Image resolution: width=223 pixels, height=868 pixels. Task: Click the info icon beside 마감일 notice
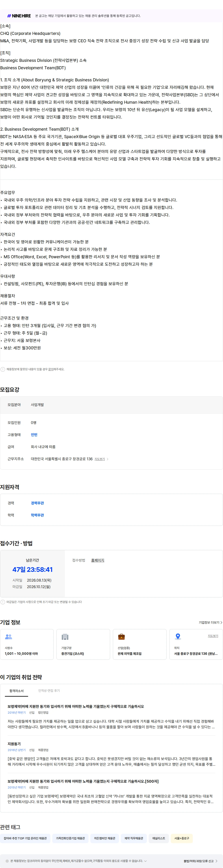(x=3, y=602)
